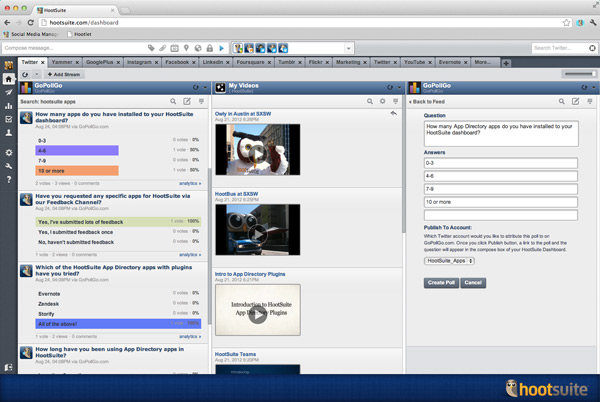Open left GoPollGo stream options dropdown arrow
This screenshot has height=402, width=600.
205,88
